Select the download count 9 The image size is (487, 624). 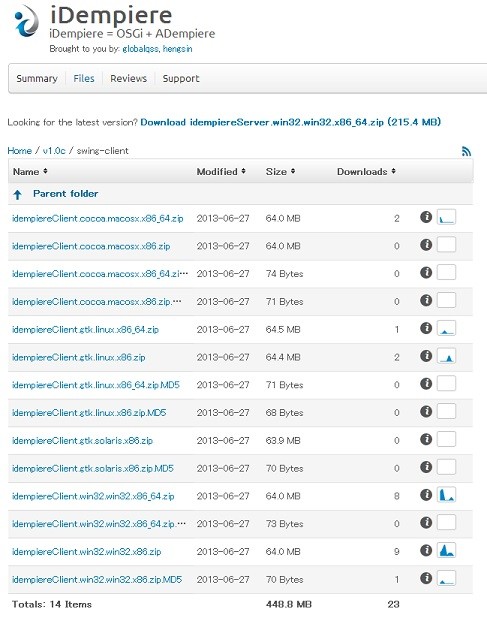tap(396, 552)
